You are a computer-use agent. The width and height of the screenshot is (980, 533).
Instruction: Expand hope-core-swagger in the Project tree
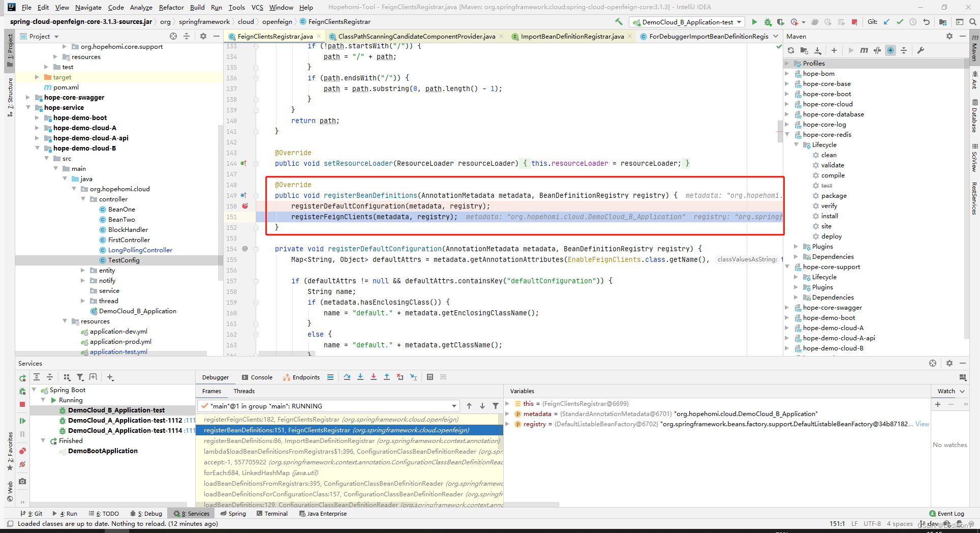coord(28,97)
